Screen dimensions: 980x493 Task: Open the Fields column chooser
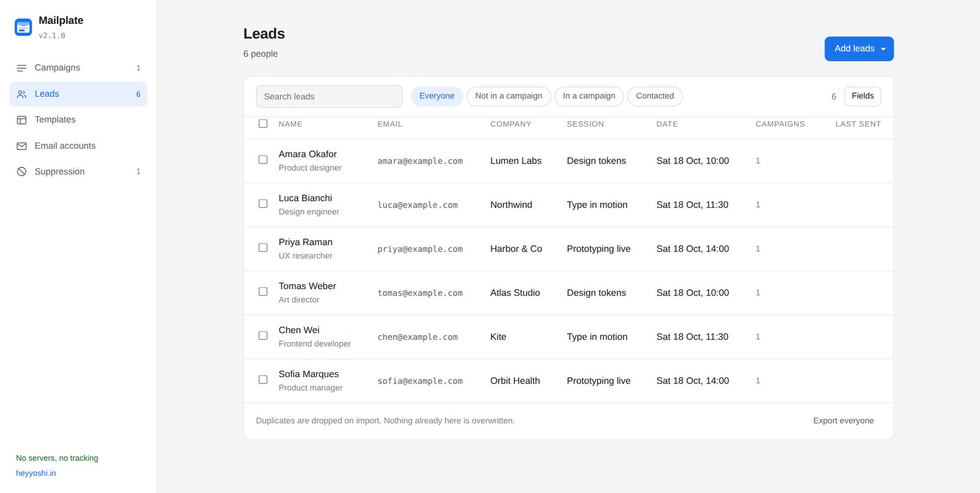point(862,96)
